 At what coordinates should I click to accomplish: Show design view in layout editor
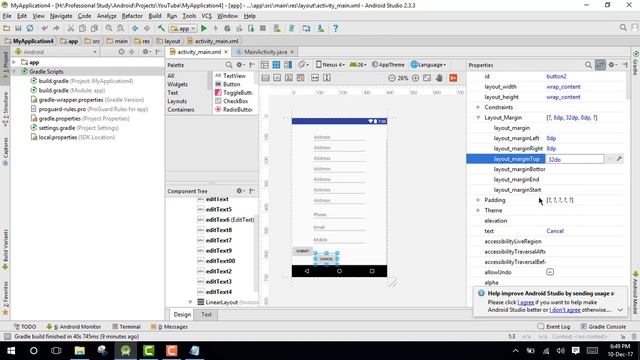[264, 65]
